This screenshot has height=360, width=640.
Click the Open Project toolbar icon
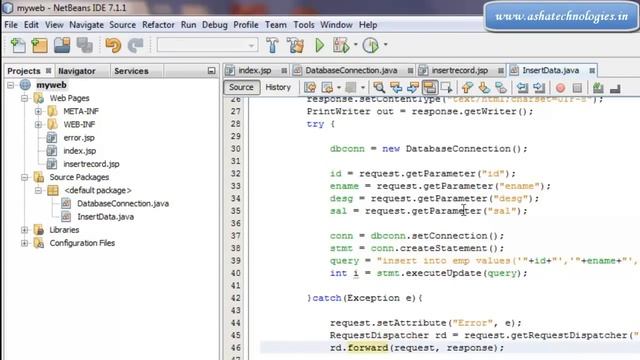(x=62, y=45)
